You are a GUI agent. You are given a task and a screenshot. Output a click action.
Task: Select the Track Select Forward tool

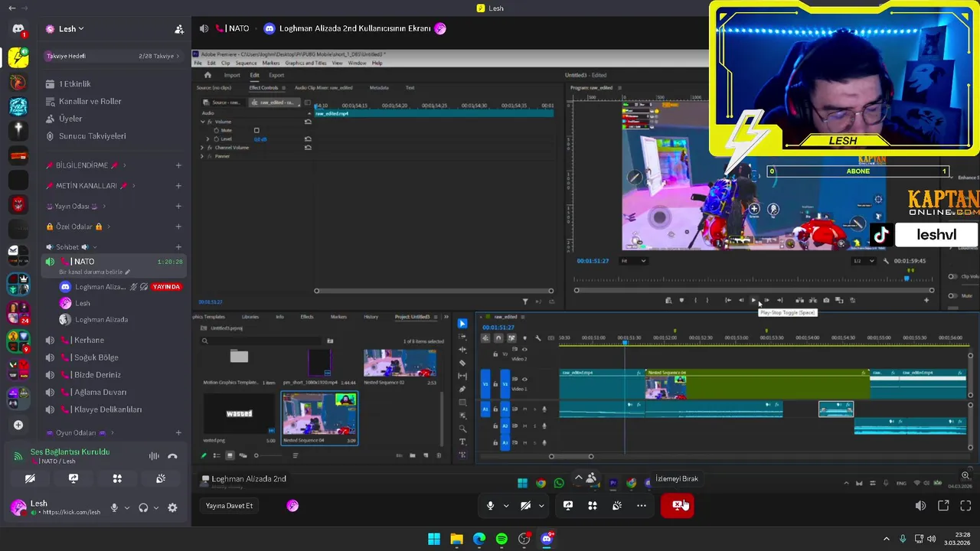coord(462,337)
